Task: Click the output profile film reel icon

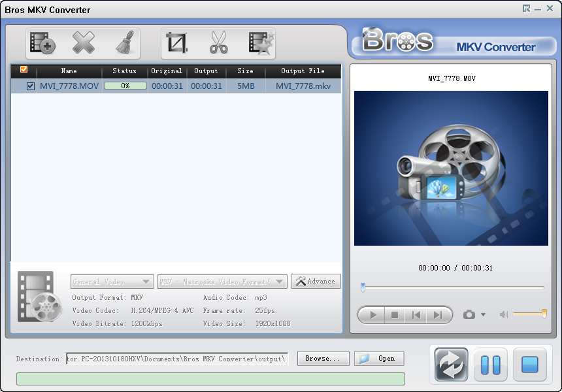Action: point(40,297)
